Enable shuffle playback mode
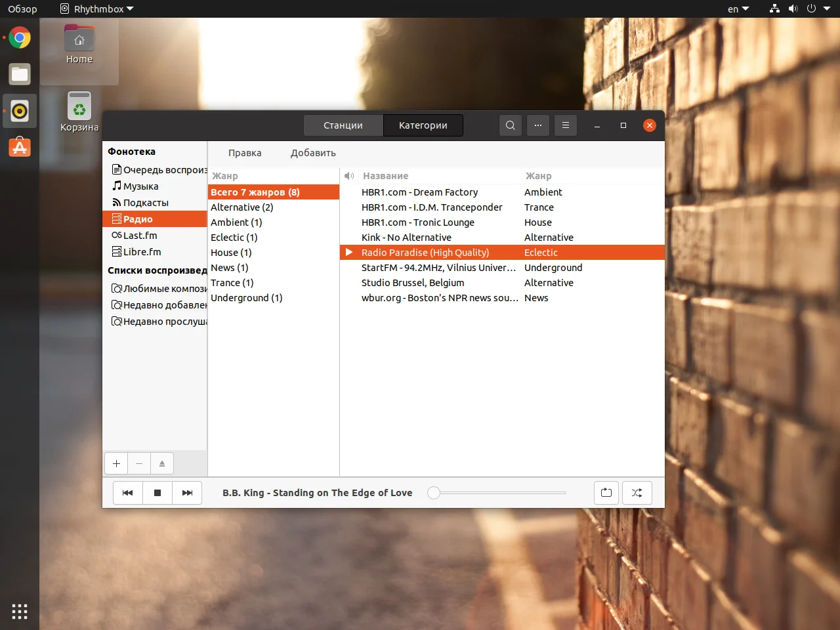The image size is (840, 630). [x=637, y=493]
